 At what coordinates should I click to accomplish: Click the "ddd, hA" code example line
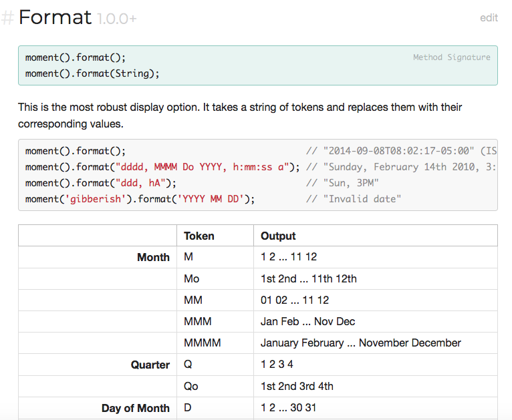(100, 183)
